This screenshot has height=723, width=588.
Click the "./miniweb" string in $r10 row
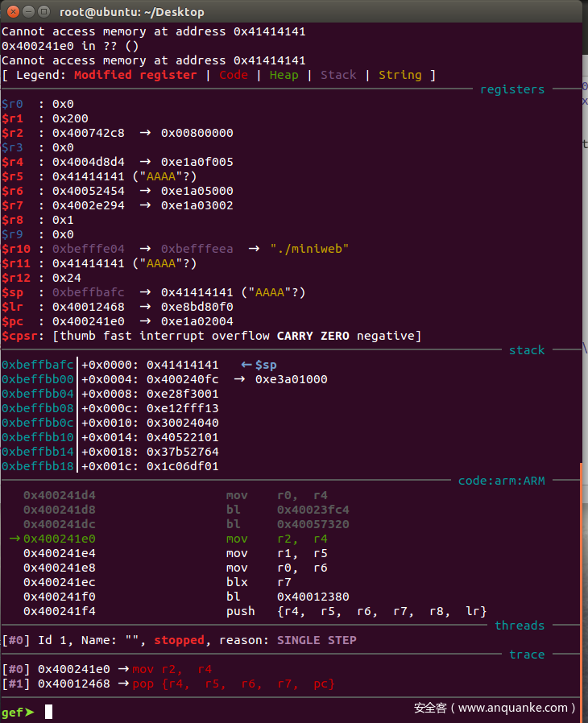click(x=321, y=249)
